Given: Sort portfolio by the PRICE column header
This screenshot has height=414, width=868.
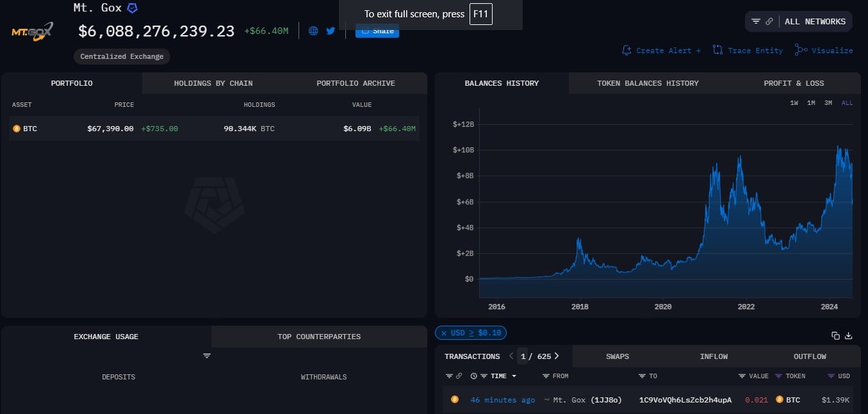Looking at the screenshot, I should pos(124,105).
